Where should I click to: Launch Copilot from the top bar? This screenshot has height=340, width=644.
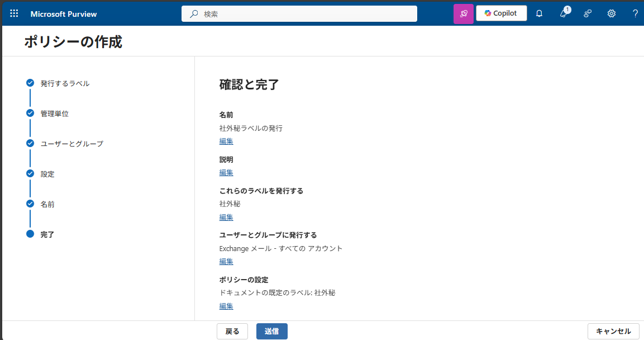pyautogui.click(x=501, y=13)
